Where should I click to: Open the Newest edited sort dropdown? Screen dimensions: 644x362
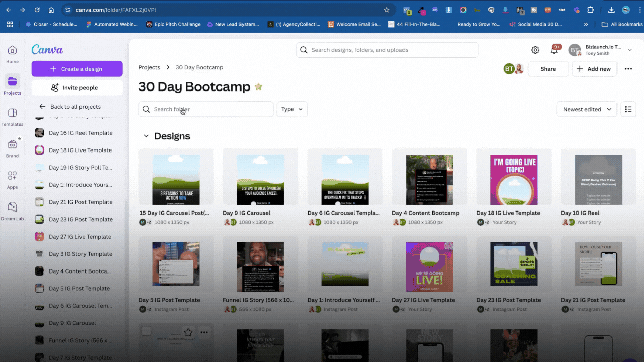point(587,109)
